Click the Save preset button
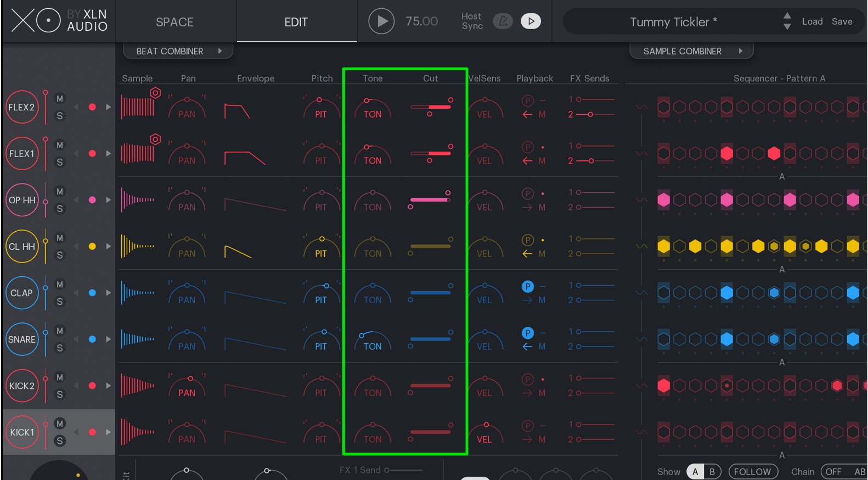Image resolution: width=868 pixels, height=480 pixels. point(842,21)
